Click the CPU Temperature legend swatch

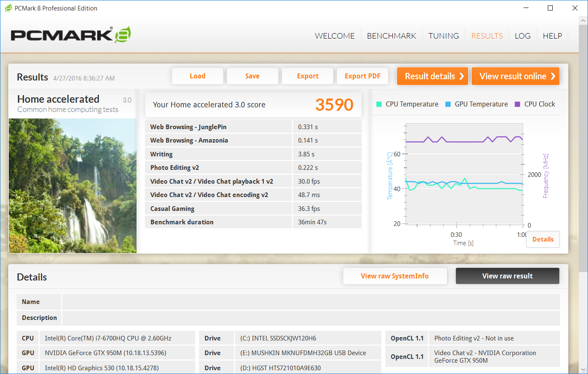tap(379, 104)
